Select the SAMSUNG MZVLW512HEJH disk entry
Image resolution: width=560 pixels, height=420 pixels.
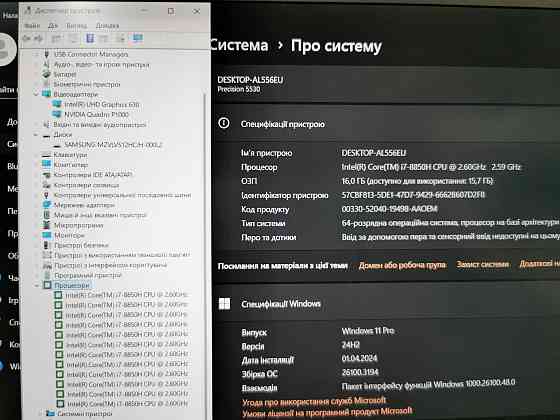point(113,145)
